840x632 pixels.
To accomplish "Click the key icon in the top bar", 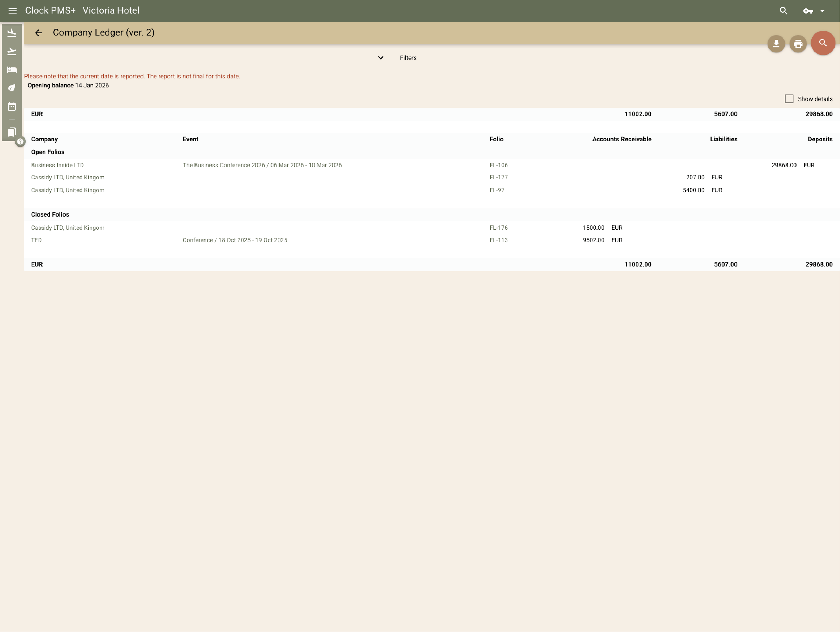I will (808, 11).
